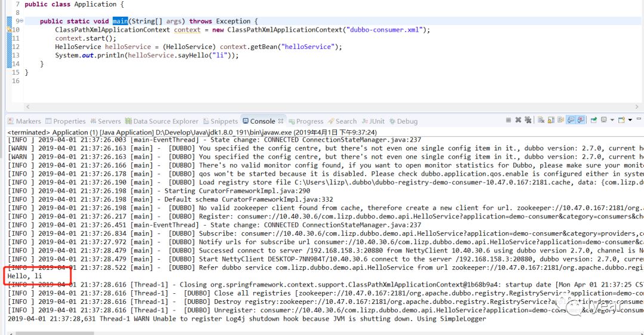Click the Open Console icon
The height and width of the screenshot is (335, 644).
[x=621, y=120]
